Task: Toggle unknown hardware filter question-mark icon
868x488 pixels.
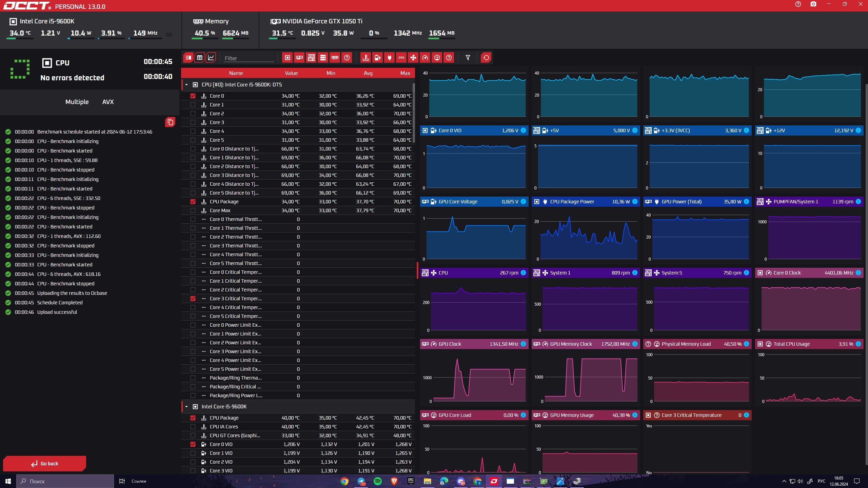Action: coord(347,58)
